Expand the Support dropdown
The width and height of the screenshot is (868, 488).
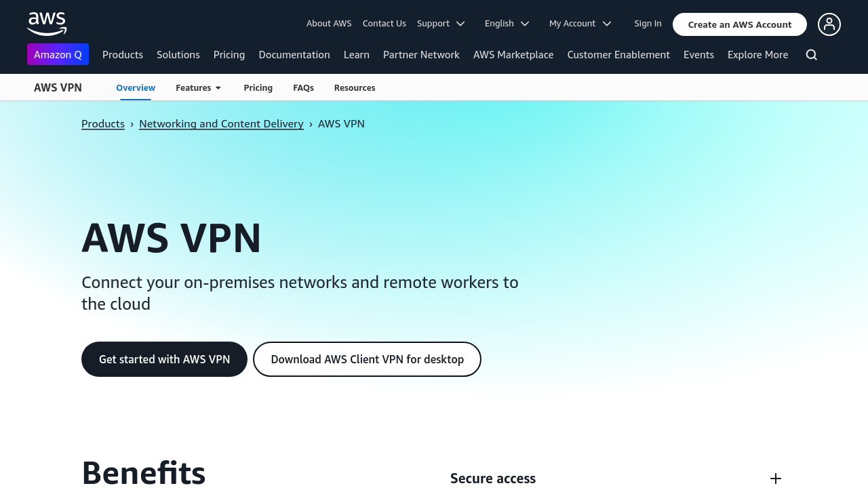[x=441, y=24]
